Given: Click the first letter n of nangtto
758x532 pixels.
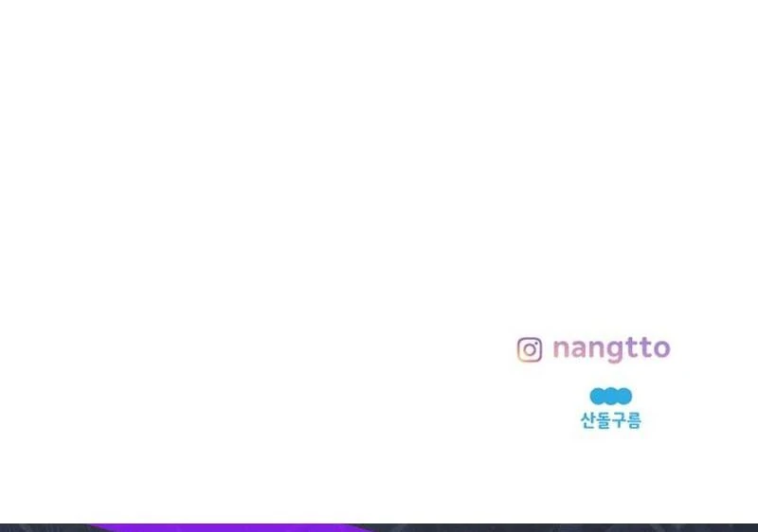Looking at the screenshot, I should tap(561, 349).
